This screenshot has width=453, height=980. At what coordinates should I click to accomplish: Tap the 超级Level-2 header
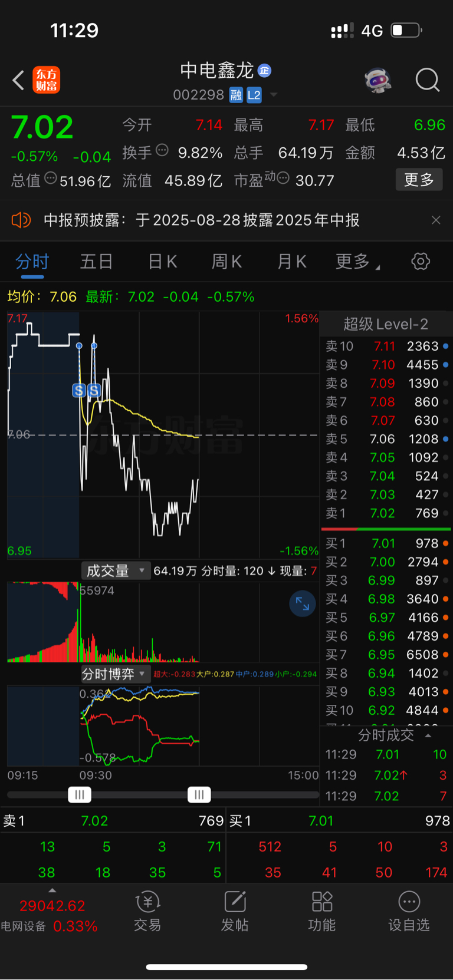[386, 324]
